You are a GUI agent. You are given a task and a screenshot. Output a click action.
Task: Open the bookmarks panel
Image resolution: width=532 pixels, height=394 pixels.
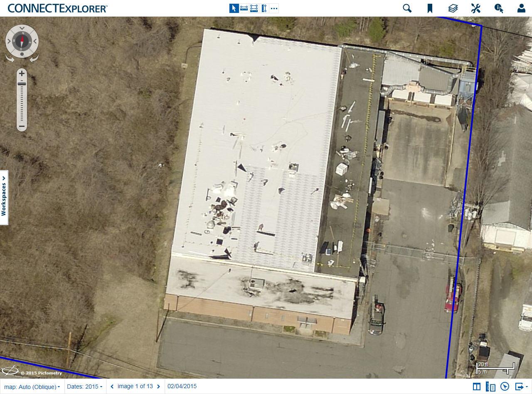pos(430,8)
